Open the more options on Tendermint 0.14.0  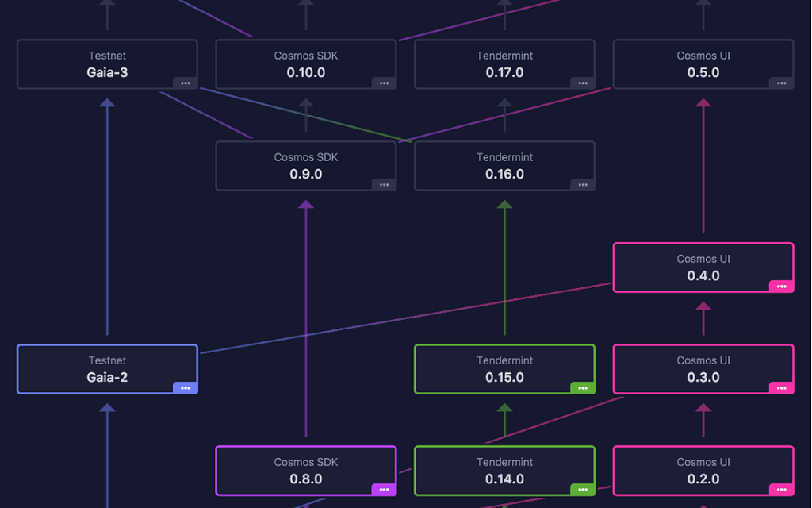click(x=583, y=489)
